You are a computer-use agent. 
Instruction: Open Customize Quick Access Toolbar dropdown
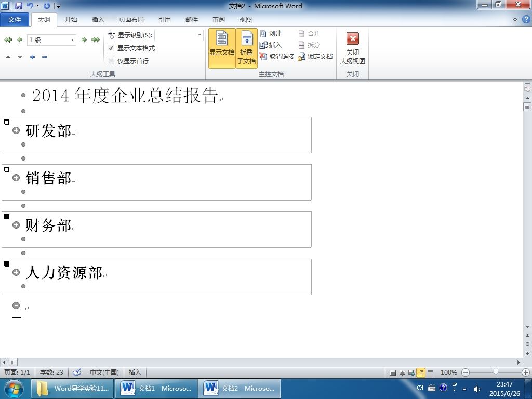[58, 6]
